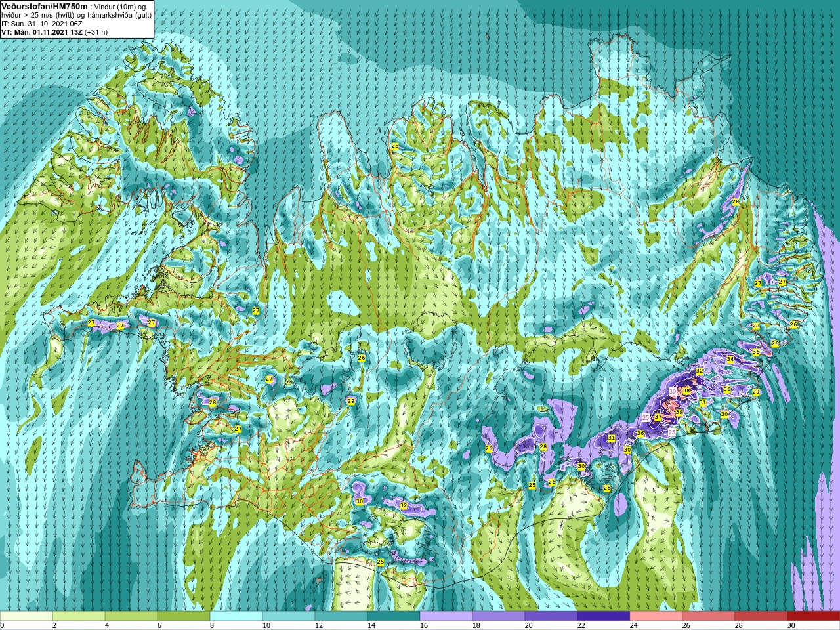Select the 8–10 m/s light cyan legend swatch
The image size is (840, 630).
point(236,616)
